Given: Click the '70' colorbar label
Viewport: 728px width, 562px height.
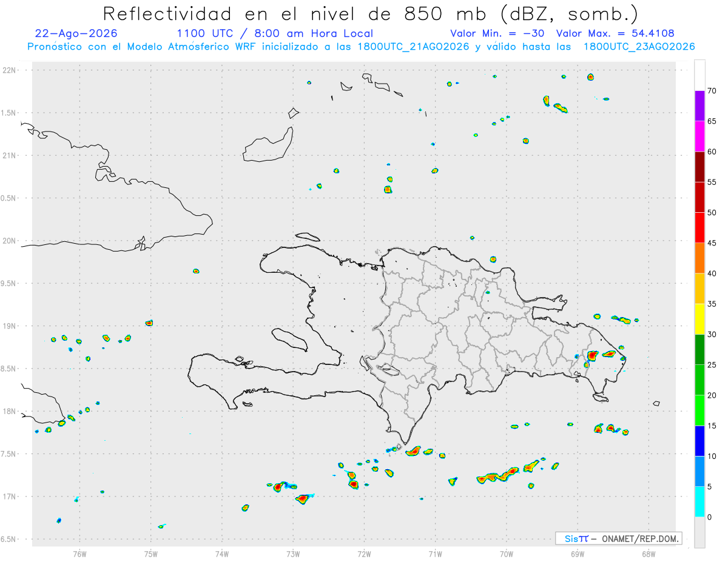Looking at the screenshot, I should point(712,91).
